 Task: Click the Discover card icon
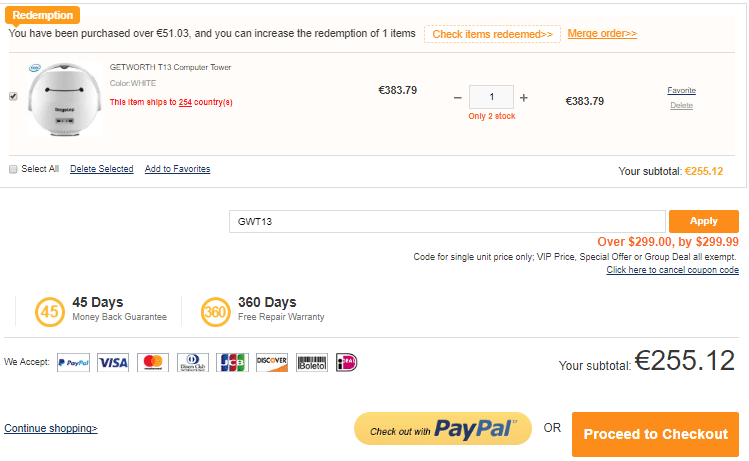271,362
